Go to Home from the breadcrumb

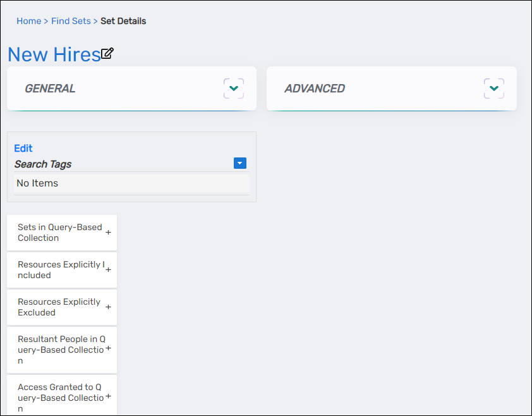[x=28, y=21]
